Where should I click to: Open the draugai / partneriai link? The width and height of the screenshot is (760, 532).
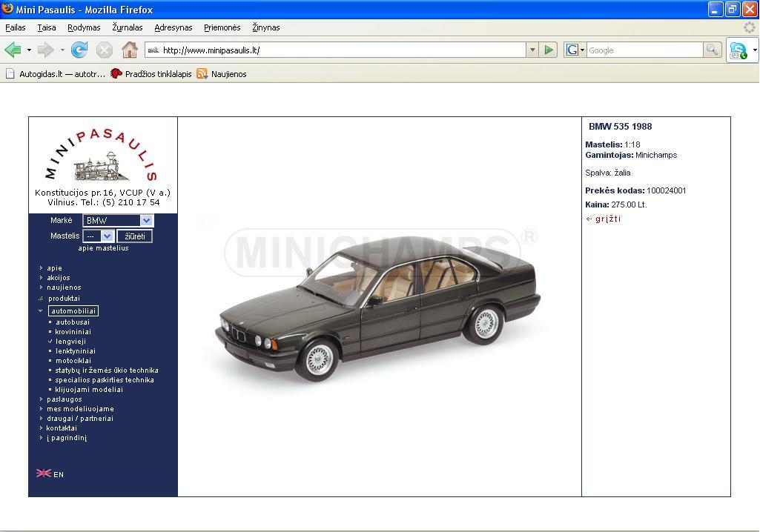pyautogui.click(x=80, y=419)
